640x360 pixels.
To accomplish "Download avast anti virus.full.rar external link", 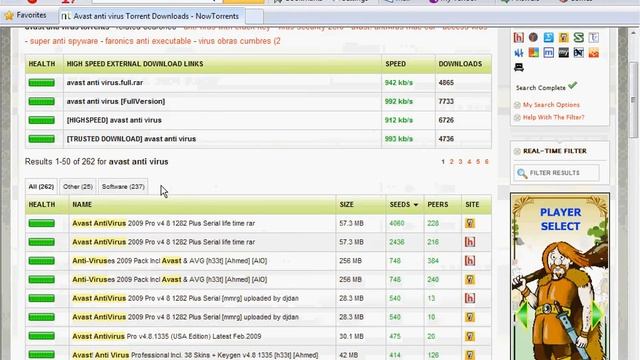I will click(x=105, y=82).
